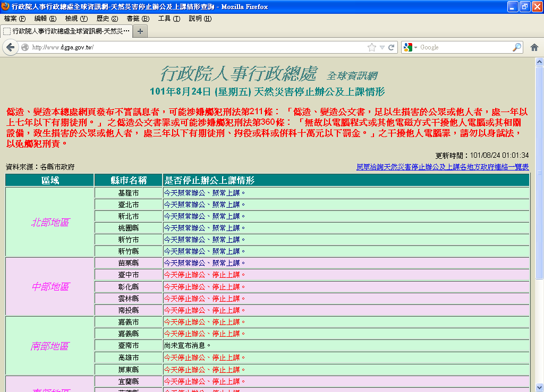Expand the search engine selector arrow
544x392 pixels.
[415, 47]
